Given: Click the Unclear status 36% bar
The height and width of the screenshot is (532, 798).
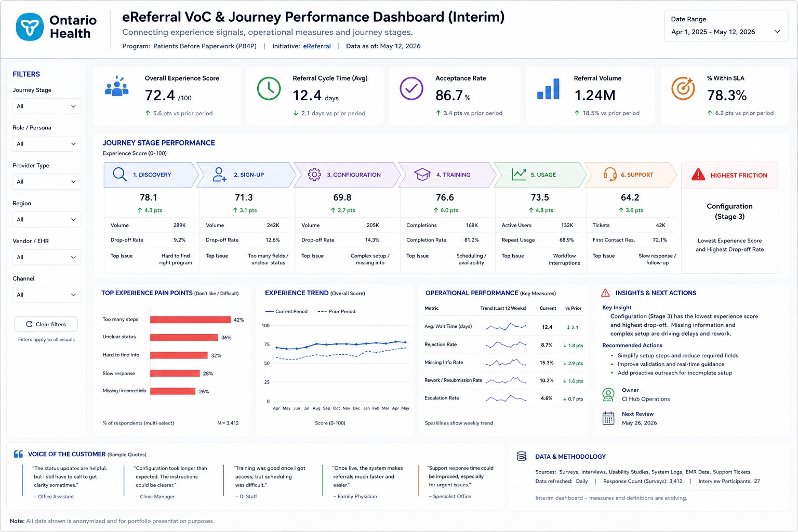Looking at the screenshot, I should (x=184, y=337).
